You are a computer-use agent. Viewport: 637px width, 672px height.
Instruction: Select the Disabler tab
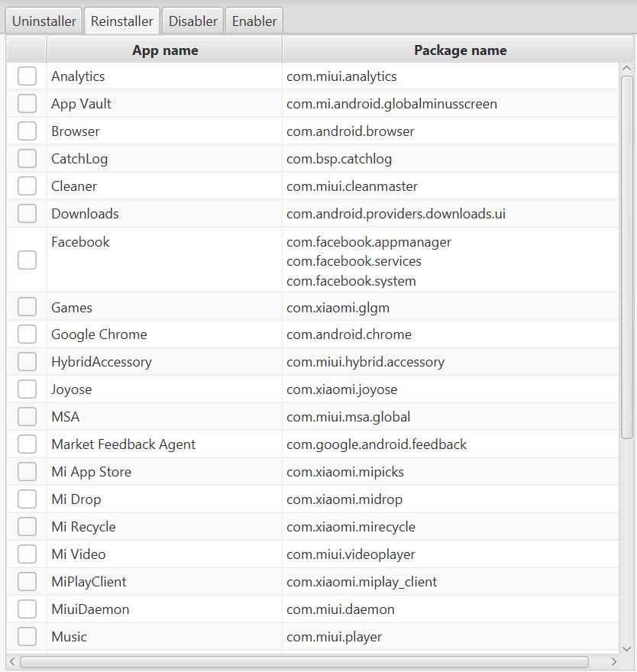(x=193, y=21)
